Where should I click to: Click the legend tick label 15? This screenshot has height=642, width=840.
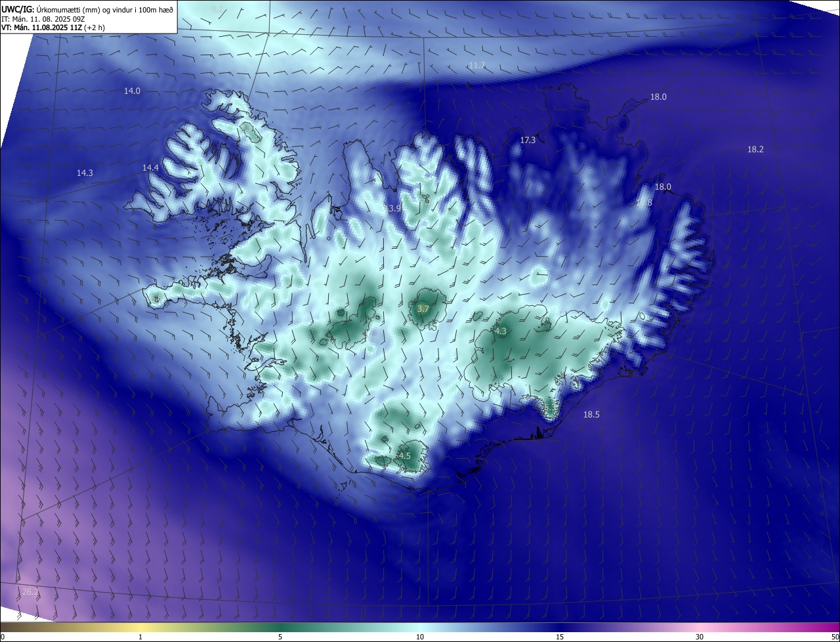click(560, 637)
